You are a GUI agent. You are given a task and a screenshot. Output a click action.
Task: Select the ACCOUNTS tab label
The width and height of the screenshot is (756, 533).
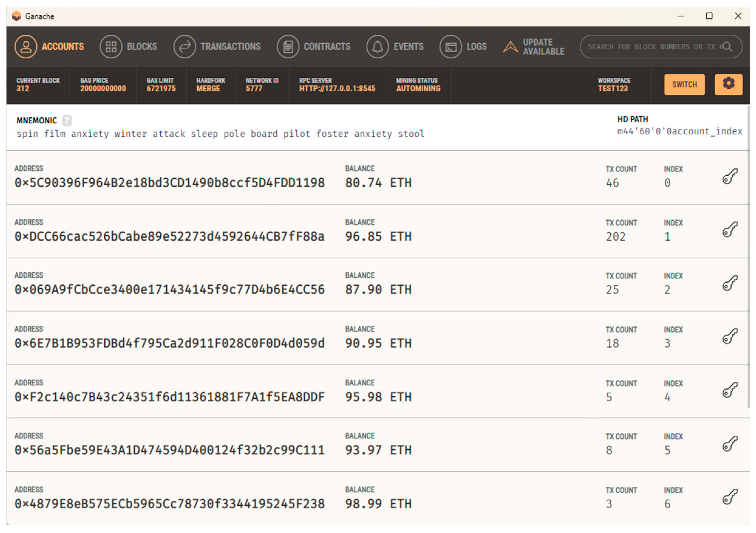[63, 46]
